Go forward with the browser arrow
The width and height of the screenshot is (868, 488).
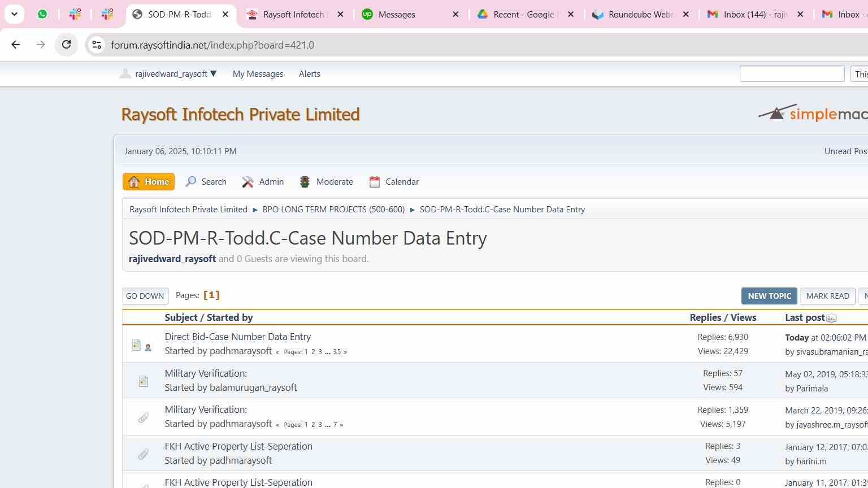click(x=41, y=45)
